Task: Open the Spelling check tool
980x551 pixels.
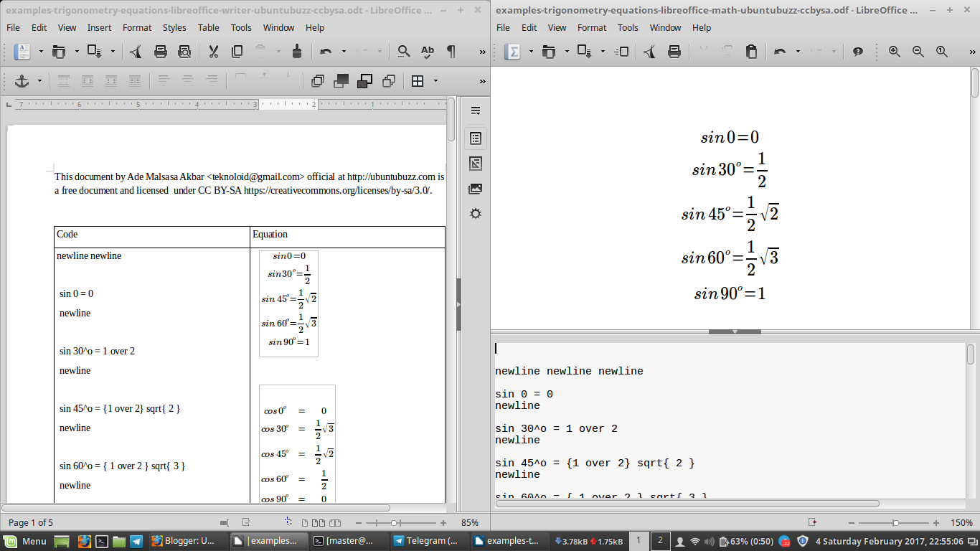Action: point(428,51)
